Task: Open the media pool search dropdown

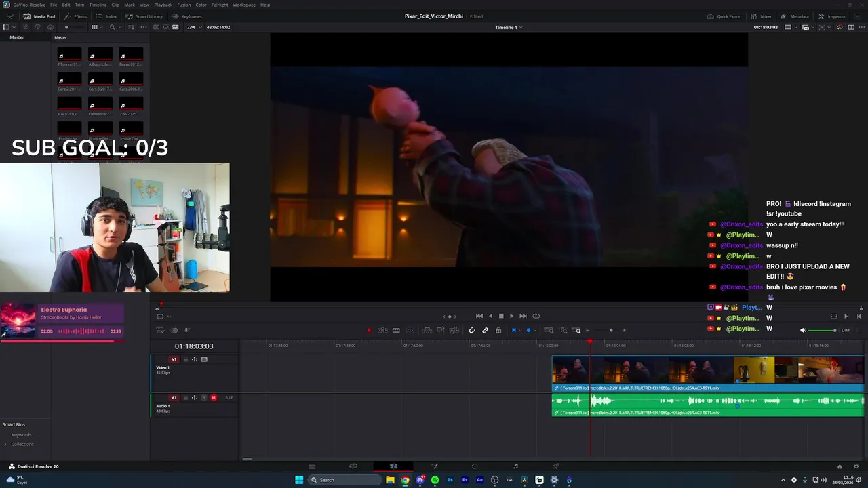Action: pyautogui.click(x=120, y=27)
